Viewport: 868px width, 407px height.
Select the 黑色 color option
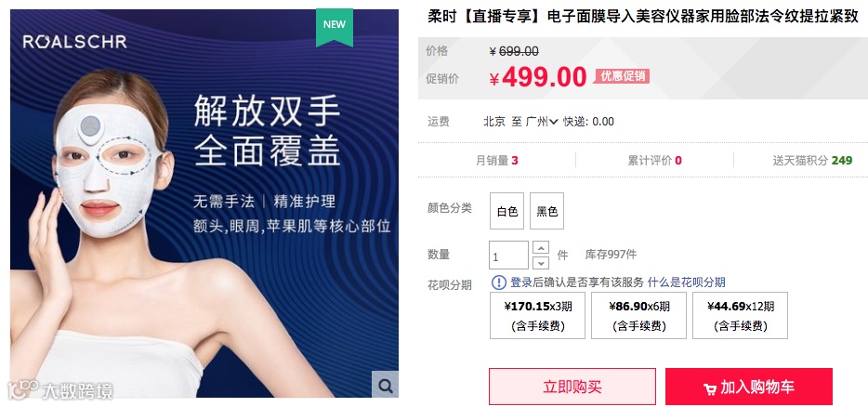pos(546,211)
